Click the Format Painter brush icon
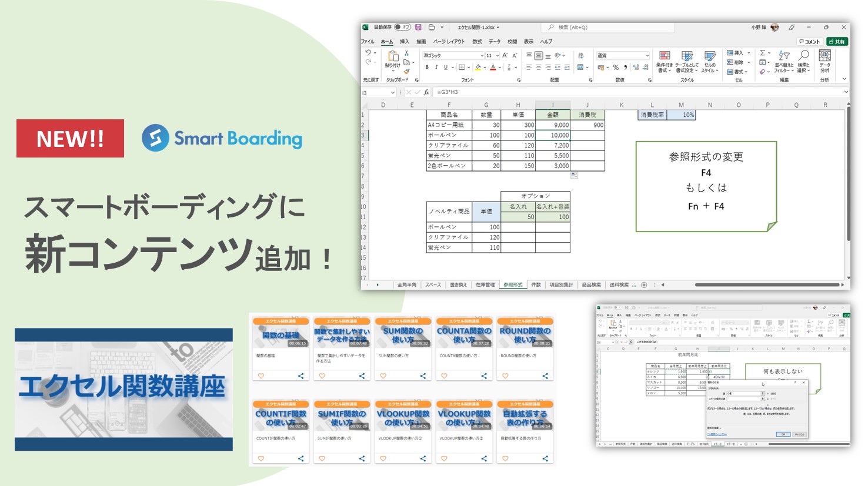868x486 pixels. 406,71
